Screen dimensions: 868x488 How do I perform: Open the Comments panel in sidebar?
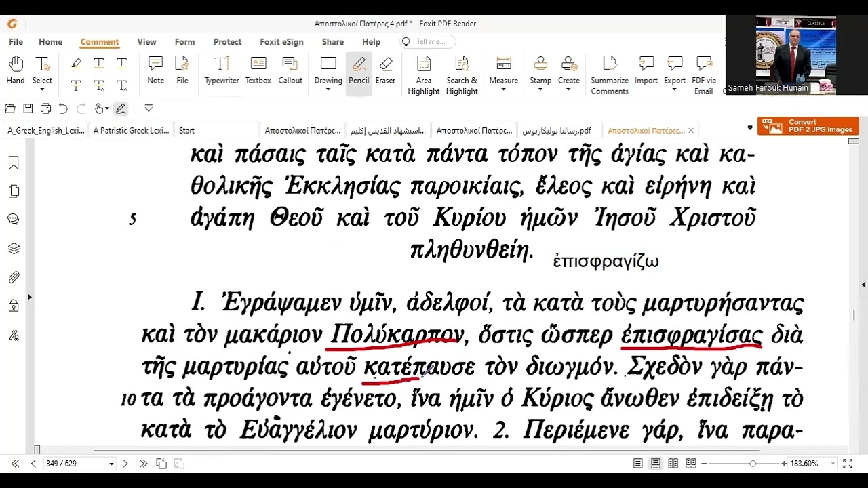click(14, 220)
